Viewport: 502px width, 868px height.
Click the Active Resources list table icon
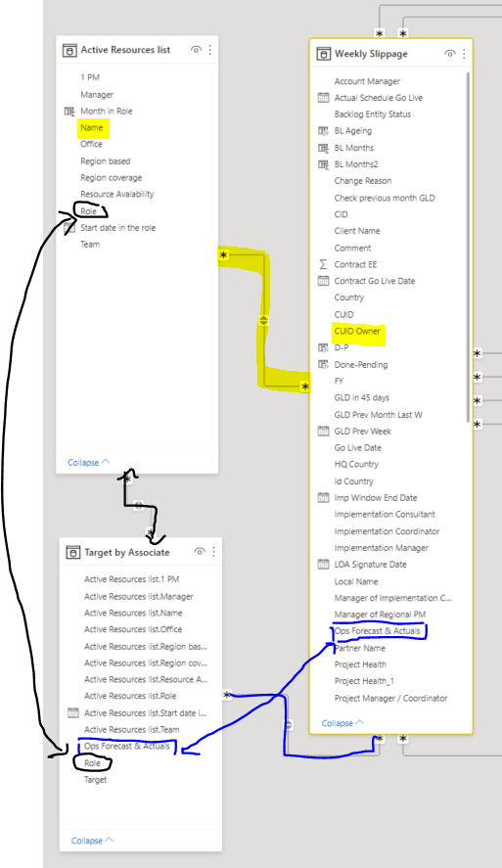pos(69,50)
